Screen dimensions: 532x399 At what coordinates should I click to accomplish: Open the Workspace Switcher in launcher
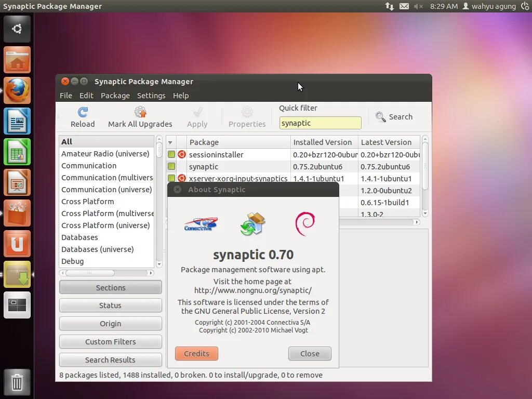point(17,304)
